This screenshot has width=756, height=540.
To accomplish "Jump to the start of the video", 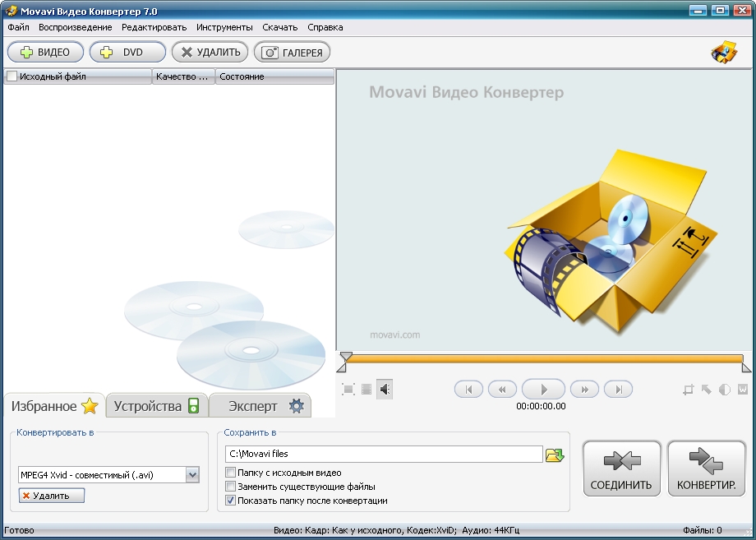I will (468, 390).
